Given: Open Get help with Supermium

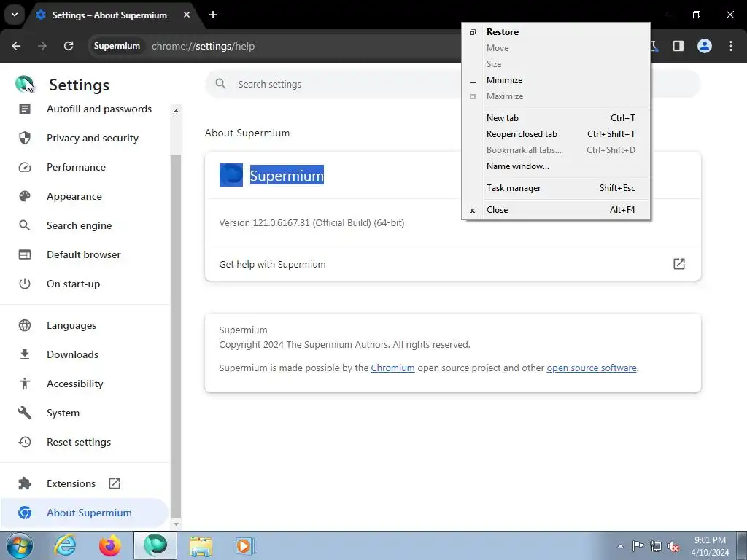Looking at the screenshot, I should click(x=452, y=264).
